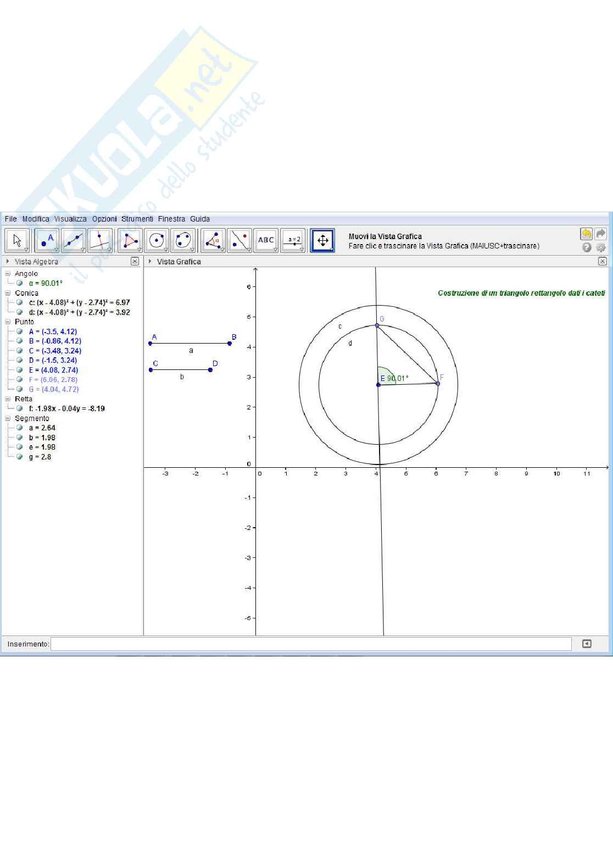Open the Visualizza menu
The height and width of the screenshot is (868, 613).
(70, 219)
